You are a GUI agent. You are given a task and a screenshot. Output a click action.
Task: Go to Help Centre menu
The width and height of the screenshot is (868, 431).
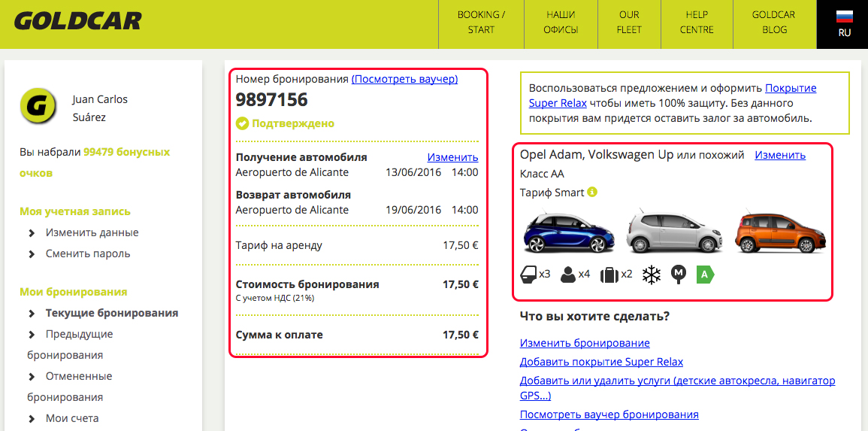coord(697,23)
